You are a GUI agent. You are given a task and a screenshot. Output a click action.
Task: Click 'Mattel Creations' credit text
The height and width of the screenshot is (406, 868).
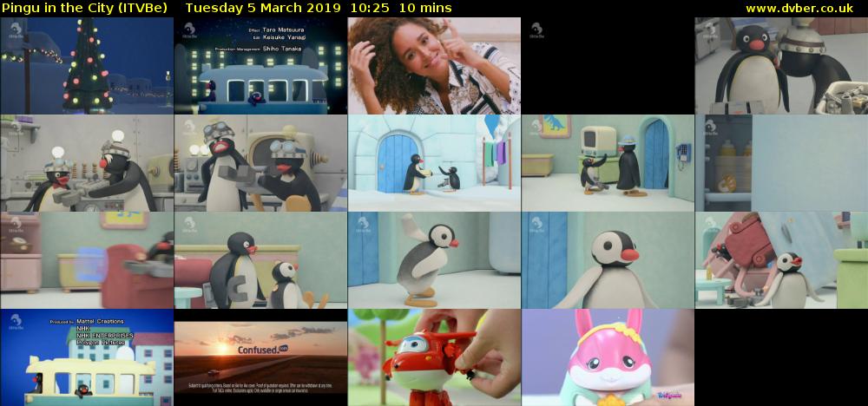[100, 321]
